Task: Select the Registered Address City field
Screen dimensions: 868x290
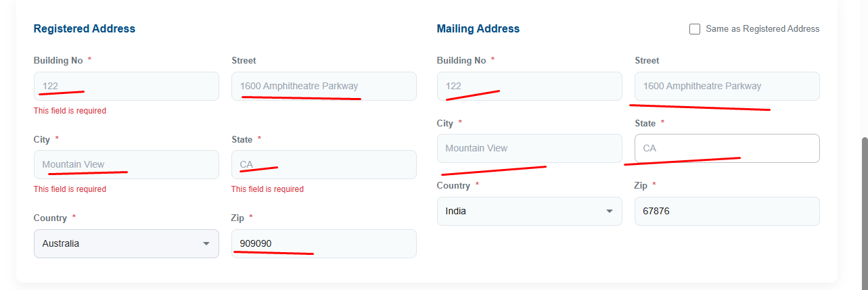Action: (x=126, y=164)
